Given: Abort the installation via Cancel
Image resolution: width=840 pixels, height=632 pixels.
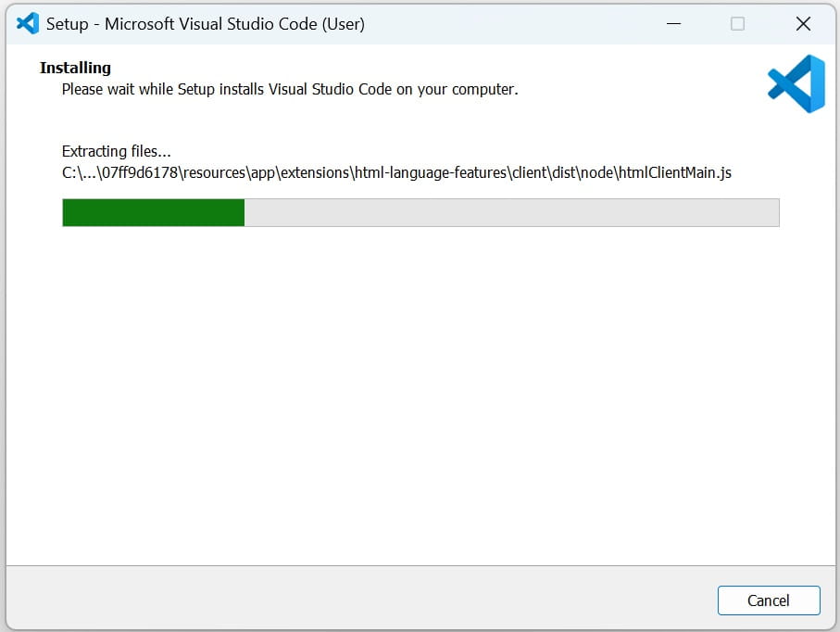Looking at the screenshot, I should click(769, 600).
